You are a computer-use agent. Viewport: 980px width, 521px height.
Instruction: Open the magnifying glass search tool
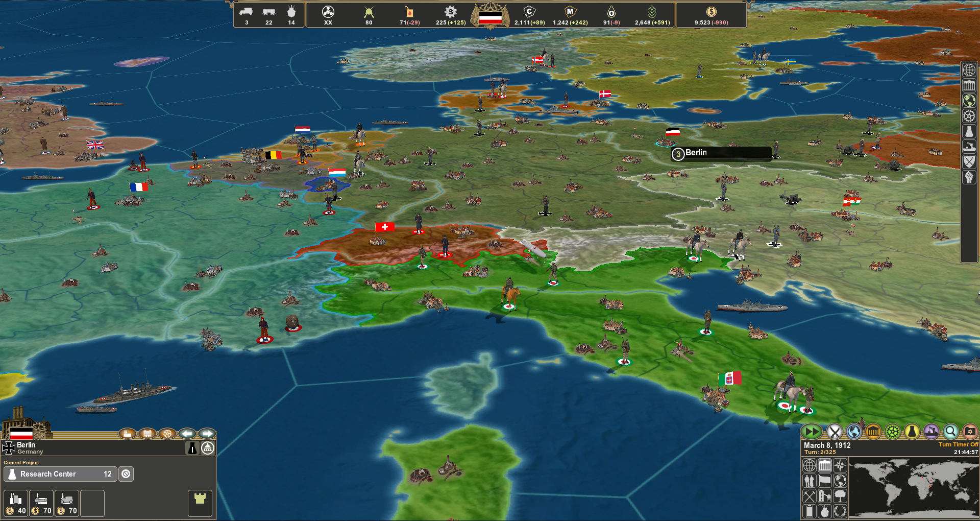pyautogui.click(x=950, y=432)
